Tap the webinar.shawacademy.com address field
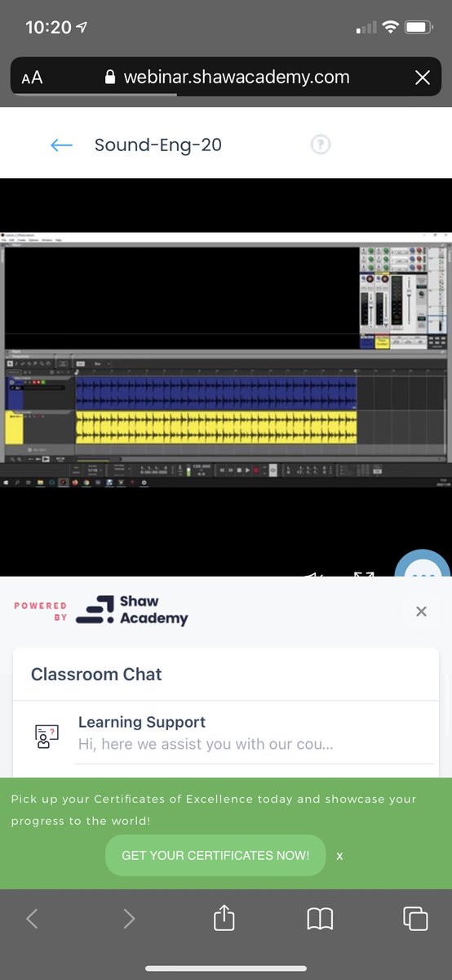The height and width of the screenshot is (980, 452). (226, 78)
